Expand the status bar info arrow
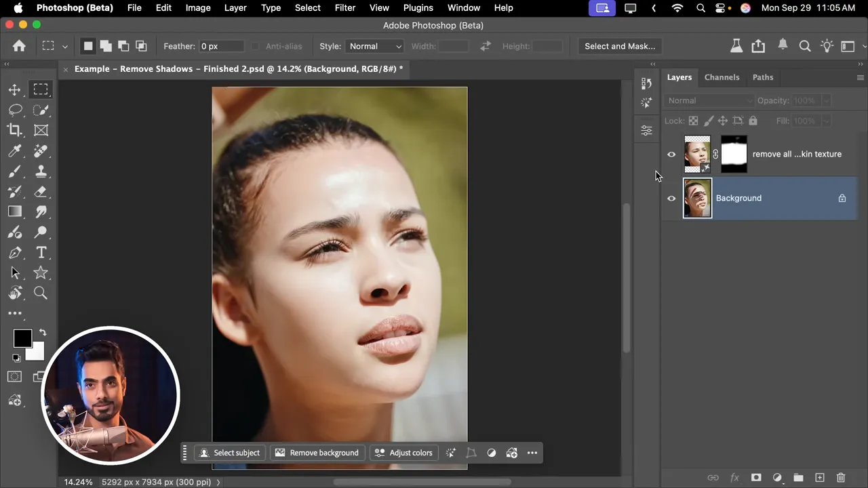Viewport: 868px width, 488px height. pos(218,483)
